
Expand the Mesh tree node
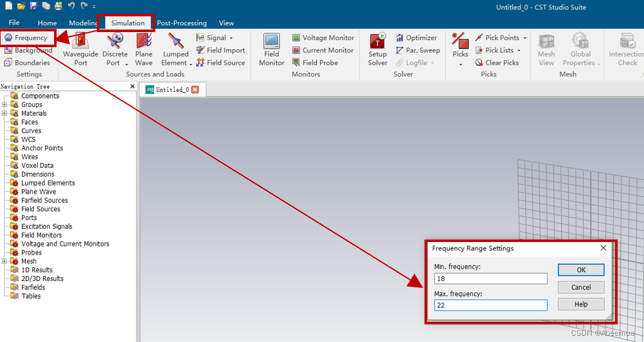pos(4,261)
